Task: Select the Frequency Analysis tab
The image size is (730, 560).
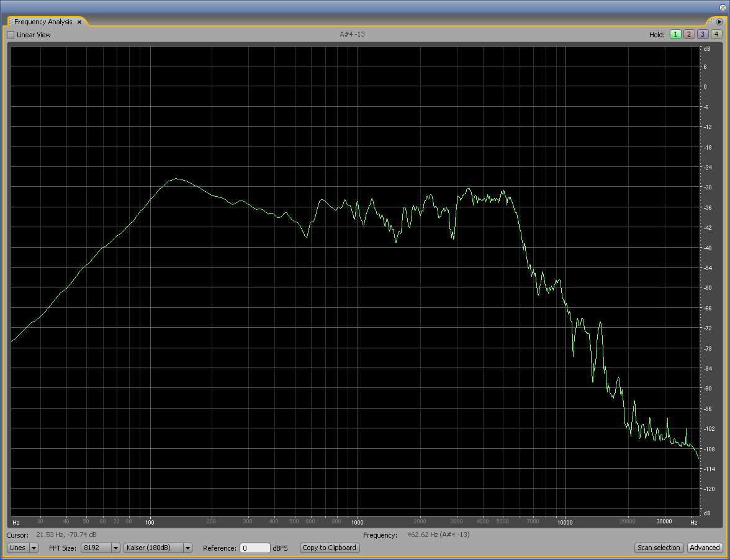Action: coord(43,22)
